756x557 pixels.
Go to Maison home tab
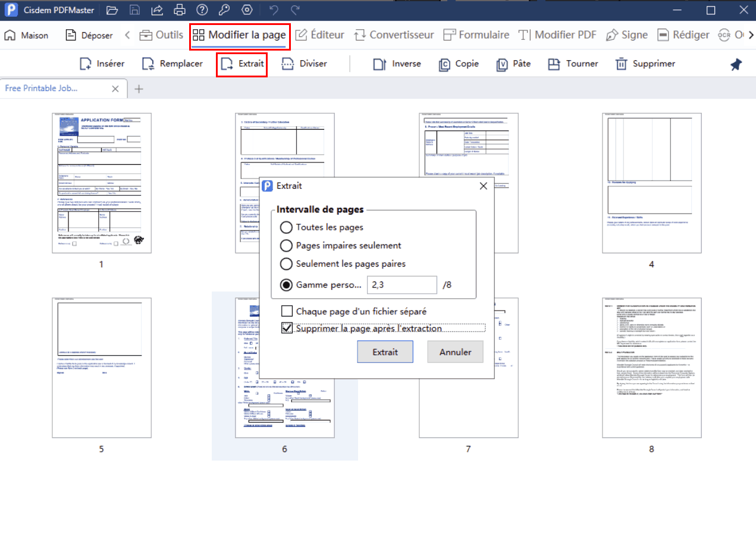(x=26, y=35)
